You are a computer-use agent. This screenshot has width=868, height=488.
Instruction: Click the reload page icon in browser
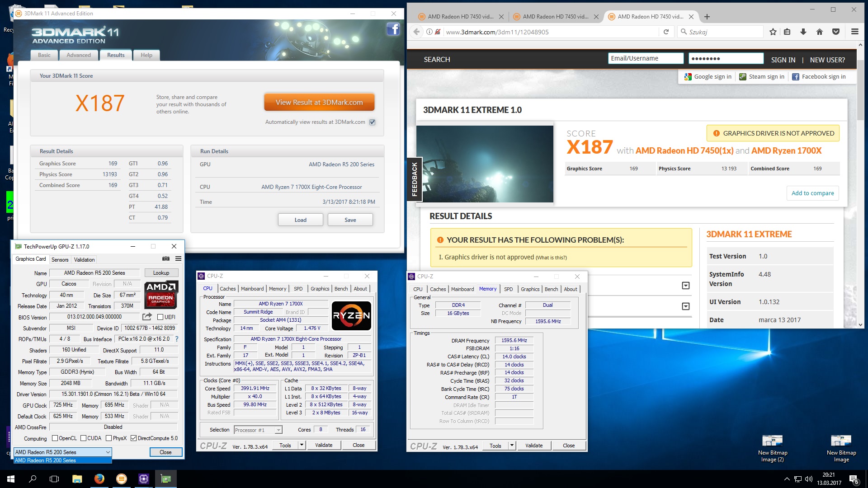pyautogui.click(x=666, y=32)
